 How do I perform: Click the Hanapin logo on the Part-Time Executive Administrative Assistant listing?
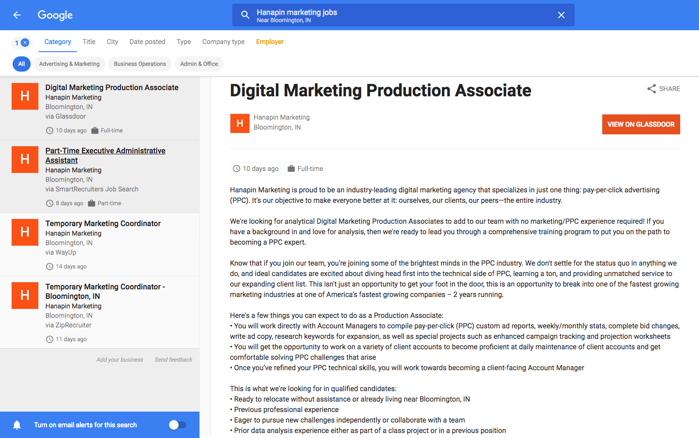click(25, 160)
